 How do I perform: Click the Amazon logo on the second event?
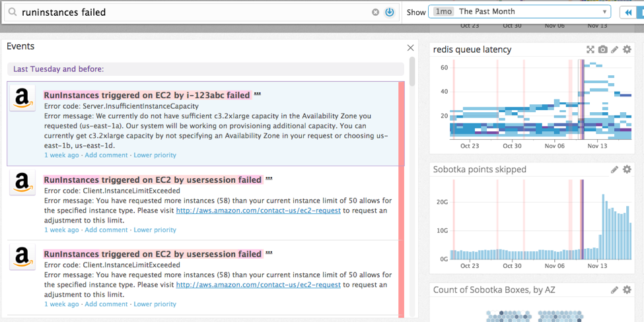[x=22, y=183]
